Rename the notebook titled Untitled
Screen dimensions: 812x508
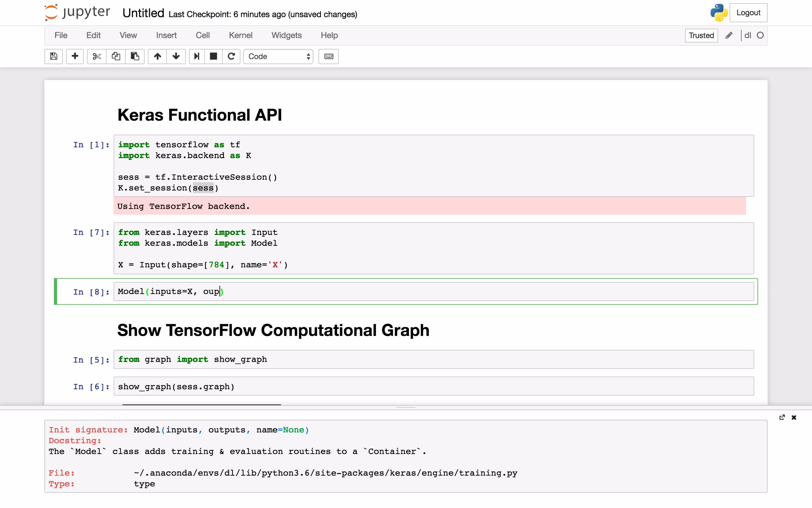point(143,13)
